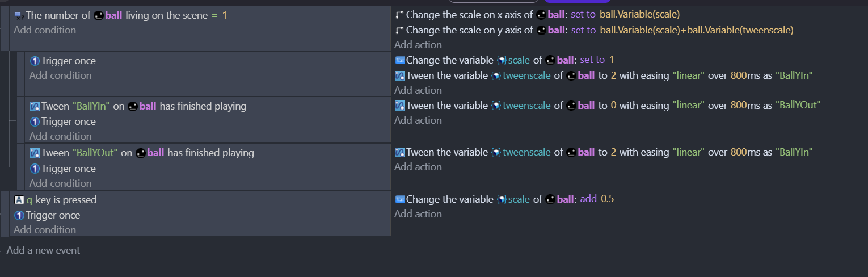This screenshot has height=277, width=868.
Task: Edit the 0.5 value in the add action
Action: tap(608, 199)
